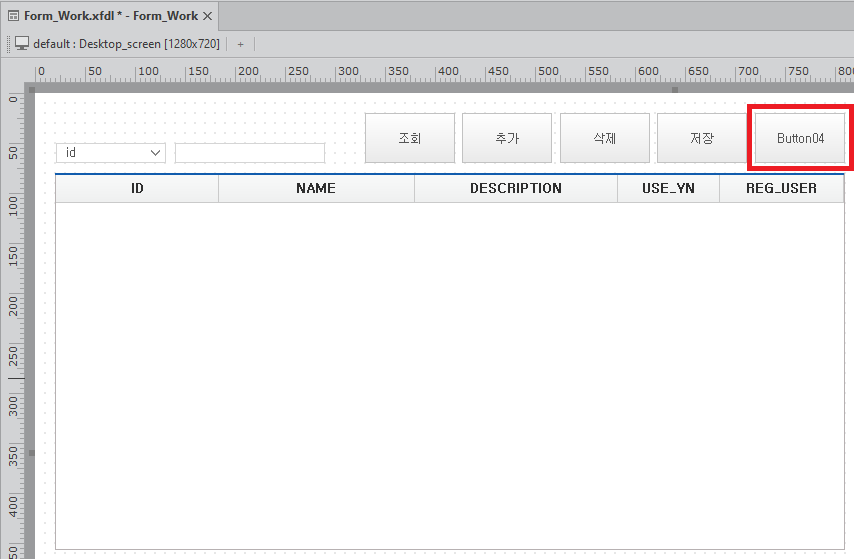Click the horizontal ruler at 400 mark

(x=447, y=73)
